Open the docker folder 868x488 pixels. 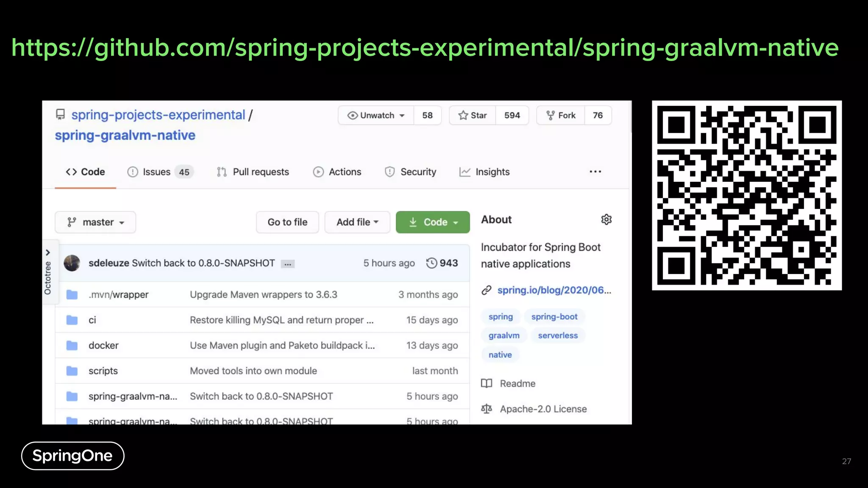click(x=103, y=345)
